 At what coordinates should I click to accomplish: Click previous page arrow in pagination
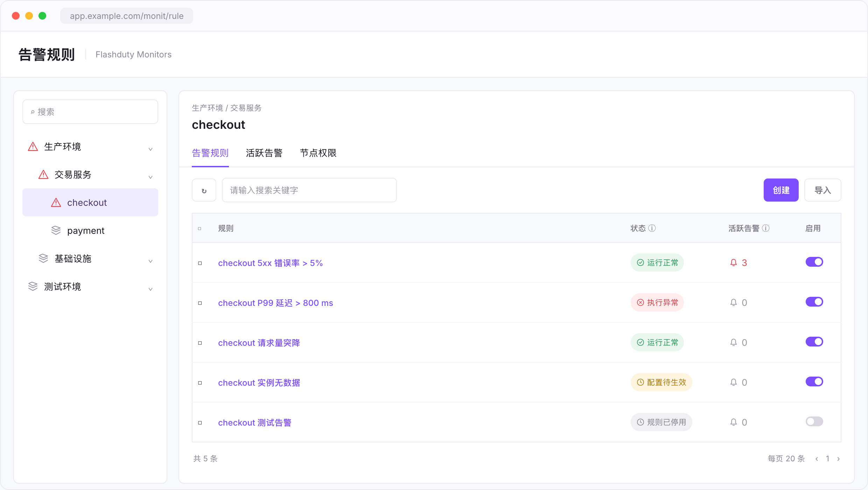(817, 459)
